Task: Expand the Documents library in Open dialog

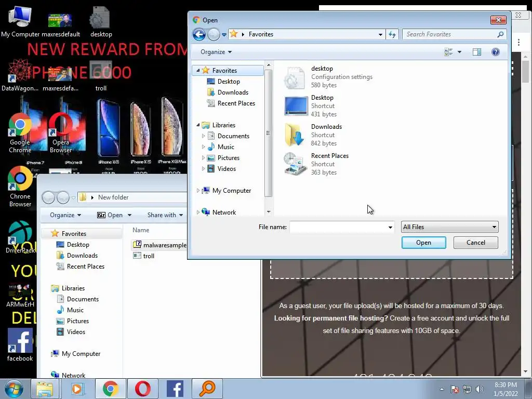Action: coord(203,136)
